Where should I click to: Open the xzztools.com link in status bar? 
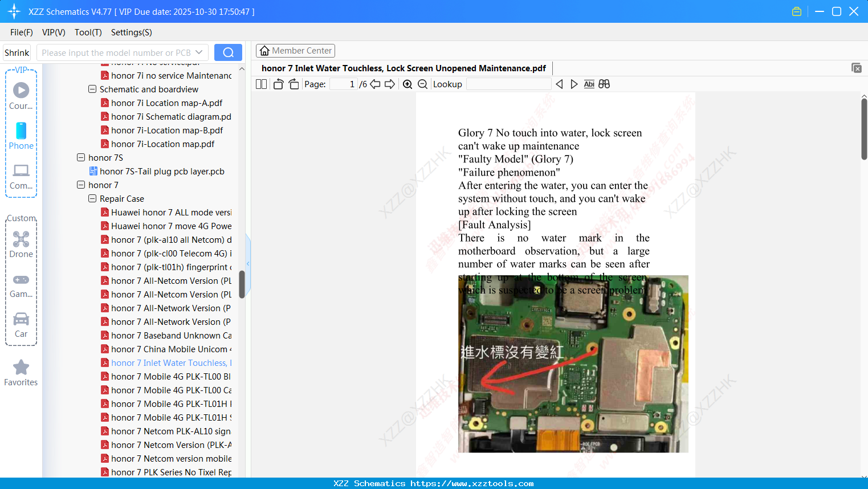pyautogui.click(x=472, y=483)
